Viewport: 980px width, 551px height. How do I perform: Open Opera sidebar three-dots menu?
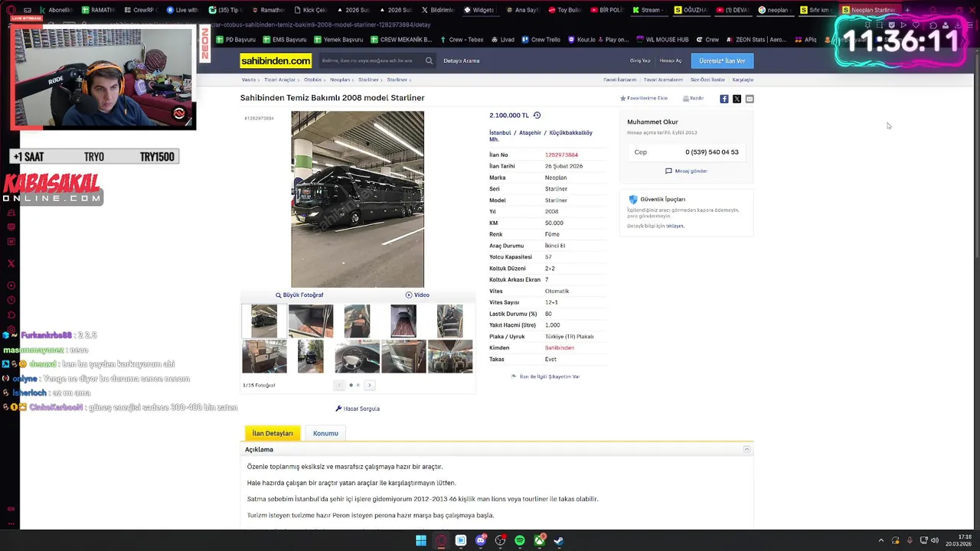click(11, 524)
